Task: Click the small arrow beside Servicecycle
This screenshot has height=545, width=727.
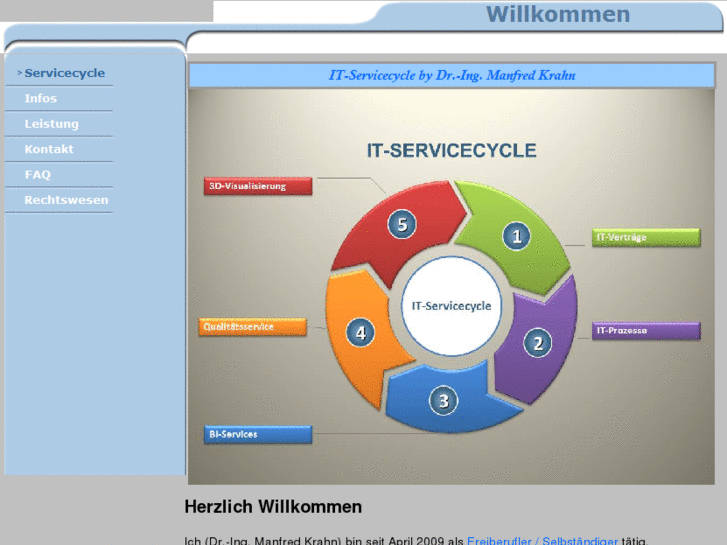Action: coord(19,73)
